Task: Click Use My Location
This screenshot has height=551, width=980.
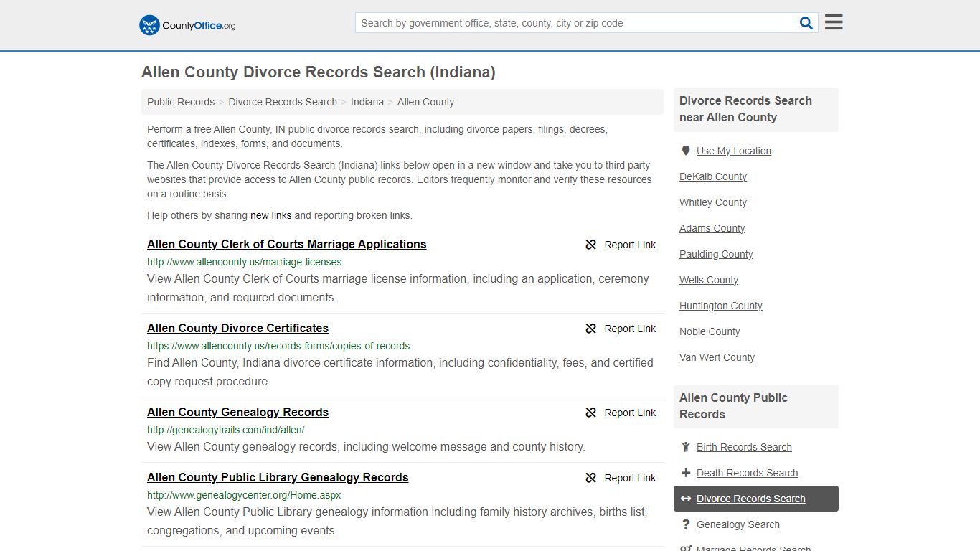Action: [734, 151]
